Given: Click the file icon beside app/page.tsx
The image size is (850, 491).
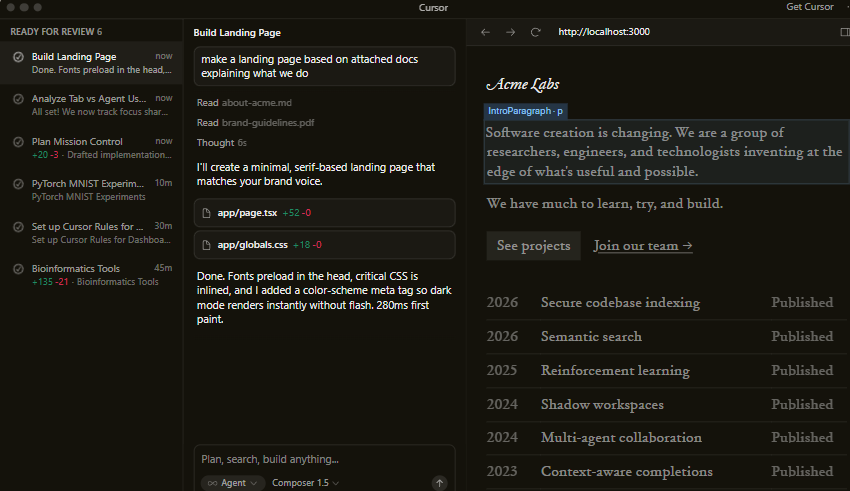Looking at the screenshot, I should tap(207, 214).
